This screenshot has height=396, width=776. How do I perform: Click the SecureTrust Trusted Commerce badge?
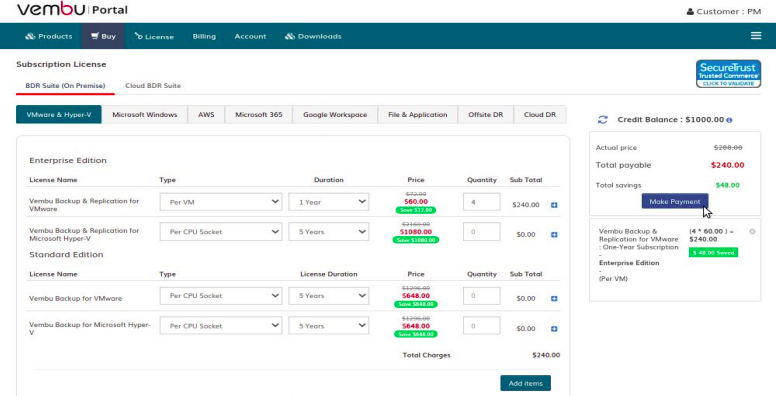728,74
